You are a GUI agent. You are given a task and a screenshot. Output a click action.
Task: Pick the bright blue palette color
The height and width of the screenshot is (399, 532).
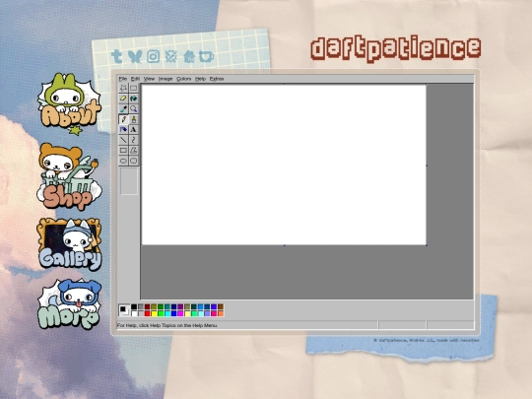pyautogui.click(x=173, y=313)
